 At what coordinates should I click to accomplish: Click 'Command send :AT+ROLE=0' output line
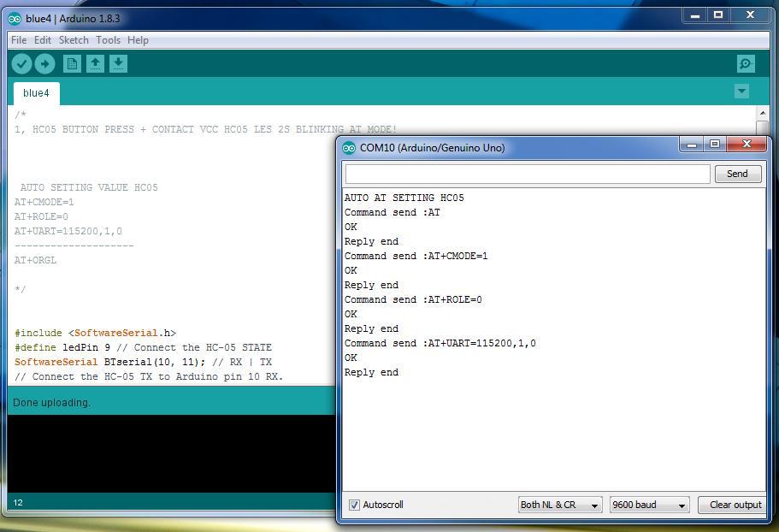pos(413,299)
